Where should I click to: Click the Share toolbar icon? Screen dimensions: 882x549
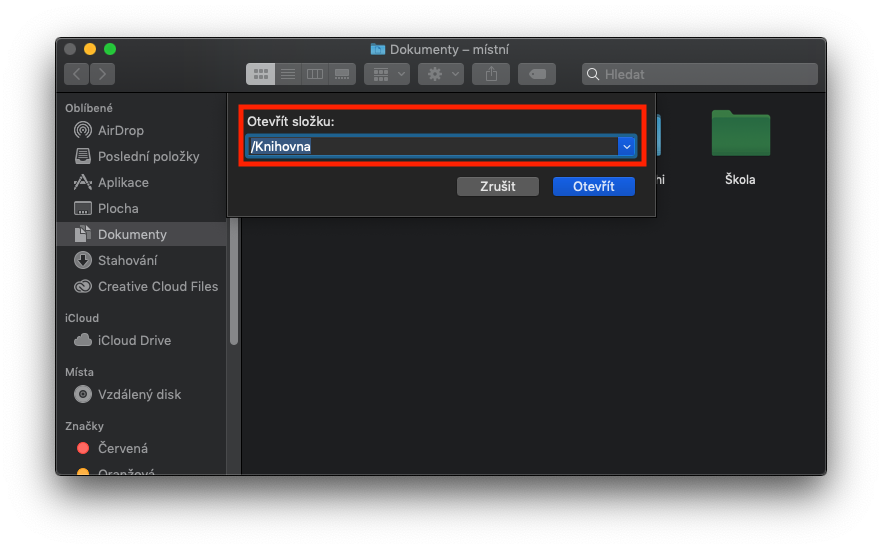tap(491, 74)
